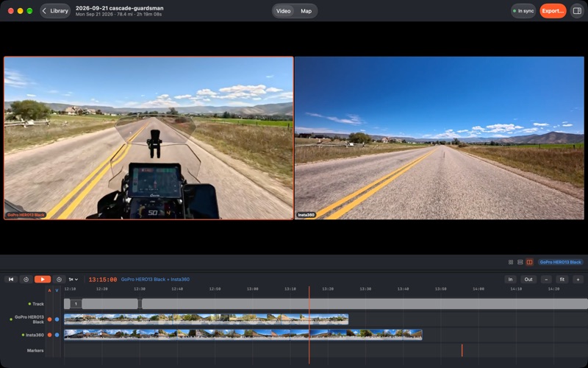Open the Export menu

(553, 11)
